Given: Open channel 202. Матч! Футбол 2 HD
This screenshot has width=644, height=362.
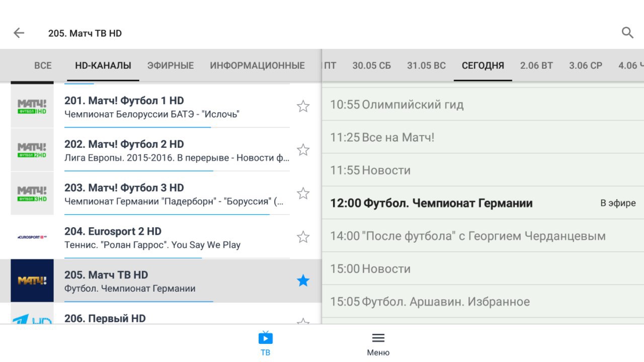Looking at the screenshot, I should [161, 150].
